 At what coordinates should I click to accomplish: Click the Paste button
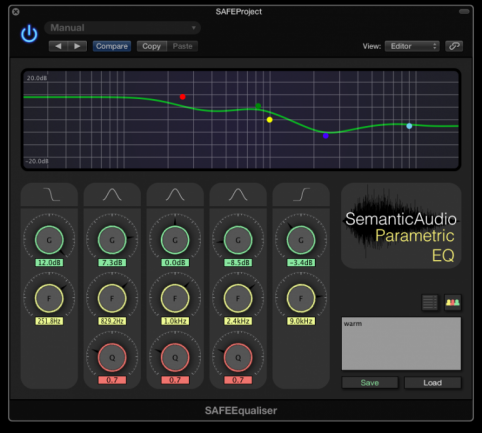182,46
